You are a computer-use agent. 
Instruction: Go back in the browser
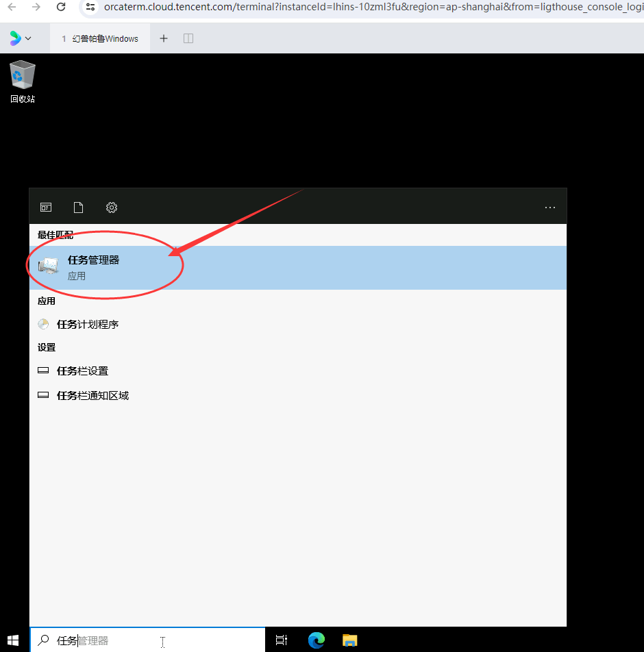12,7
